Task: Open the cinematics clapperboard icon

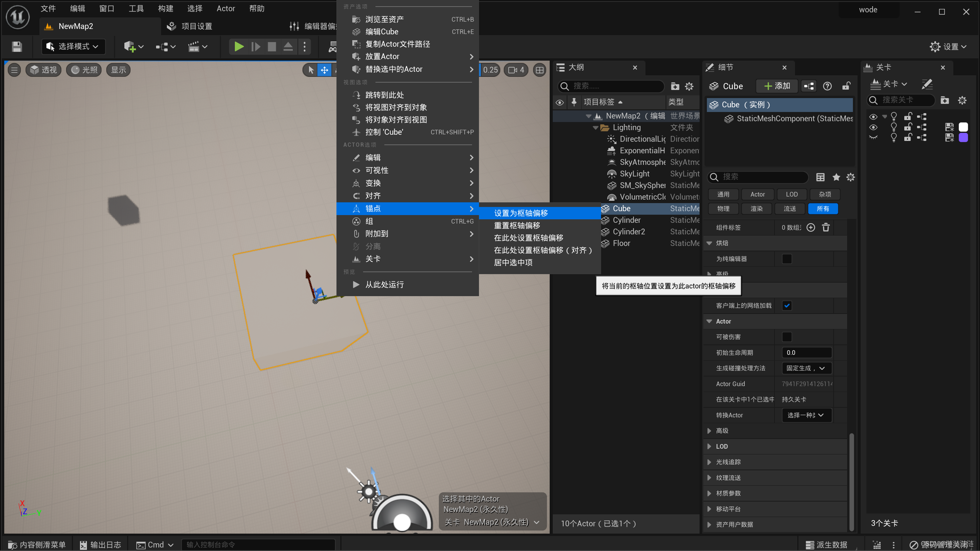Action: tap(194, 47)
